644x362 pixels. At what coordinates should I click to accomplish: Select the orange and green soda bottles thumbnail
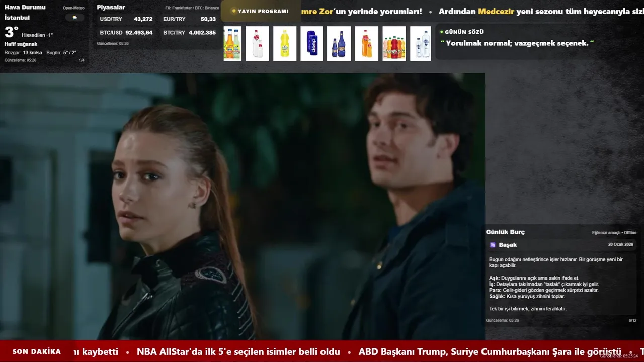(232, 44)
